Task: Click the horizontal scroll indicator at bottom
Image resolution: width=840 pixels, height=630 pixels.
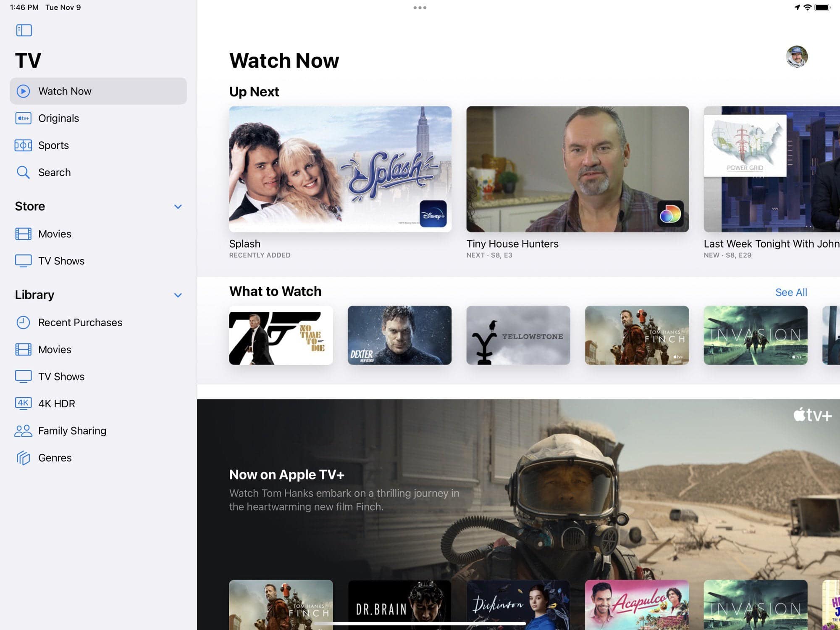Action: (x=420, y=624)
